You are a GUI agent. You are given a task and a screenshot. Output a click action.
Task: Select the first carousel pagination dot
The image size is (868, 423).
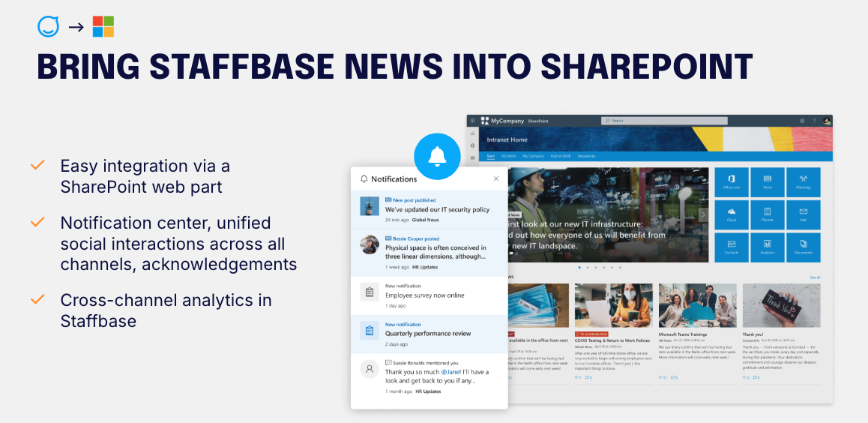tap(579, 268)
